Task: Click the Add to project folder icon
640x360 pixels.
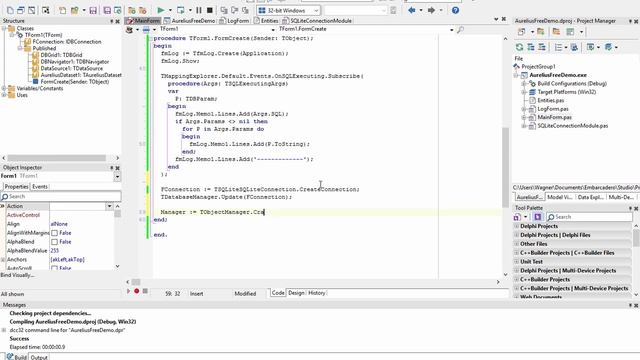Action: (131, 10)
